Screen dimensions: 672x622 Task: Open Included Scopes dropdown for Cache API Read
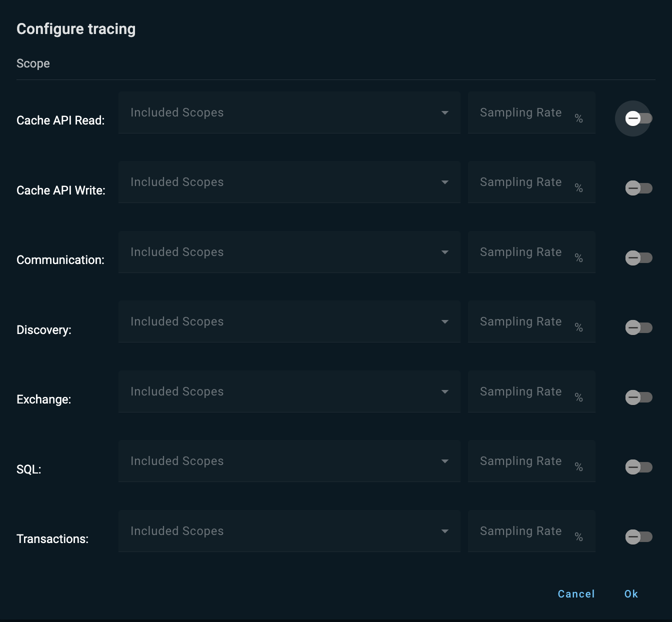pos(289,112)
